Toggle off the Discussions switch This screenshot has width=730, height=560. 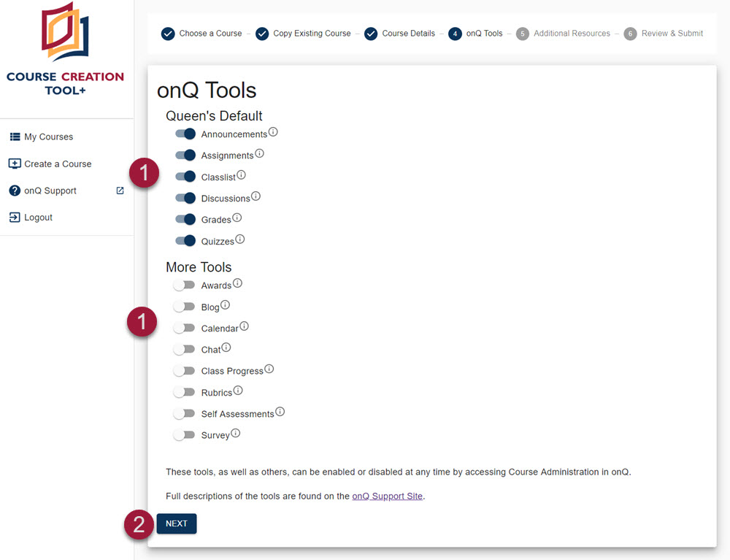tap(185, 198)
